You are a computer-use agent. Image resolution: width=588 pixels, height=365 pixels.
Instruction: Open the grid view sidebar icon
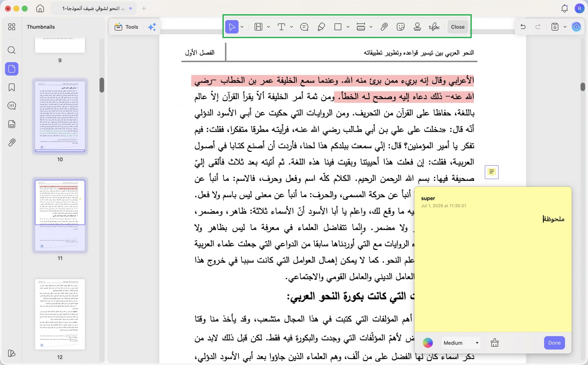(x=11, y=27)
